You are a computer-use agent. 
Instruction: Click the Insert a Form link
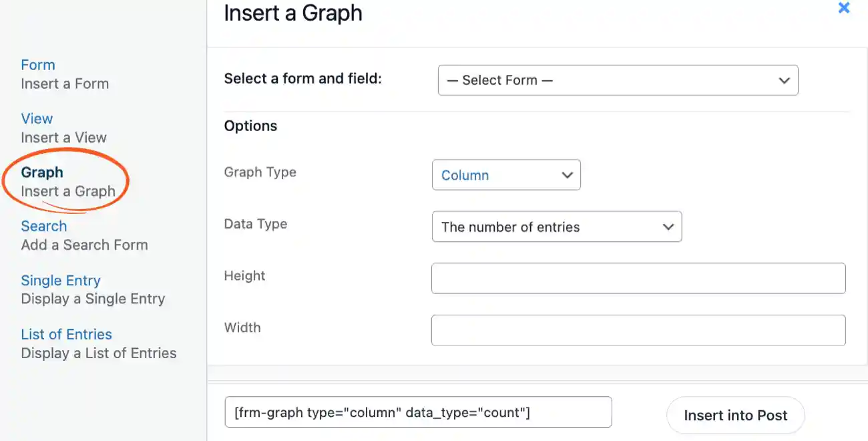click(64, 84)
